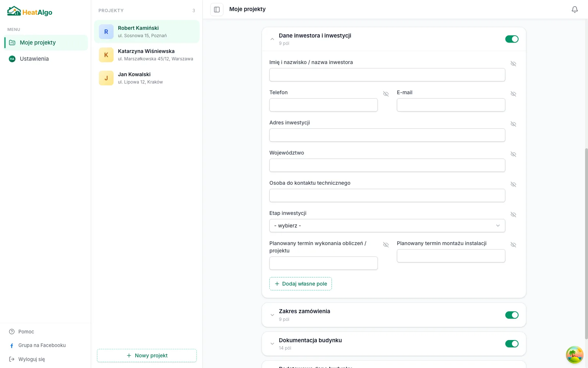Select Robert Kamiński's R avatar
Screen dimensions: 588x368
[106, 32]
